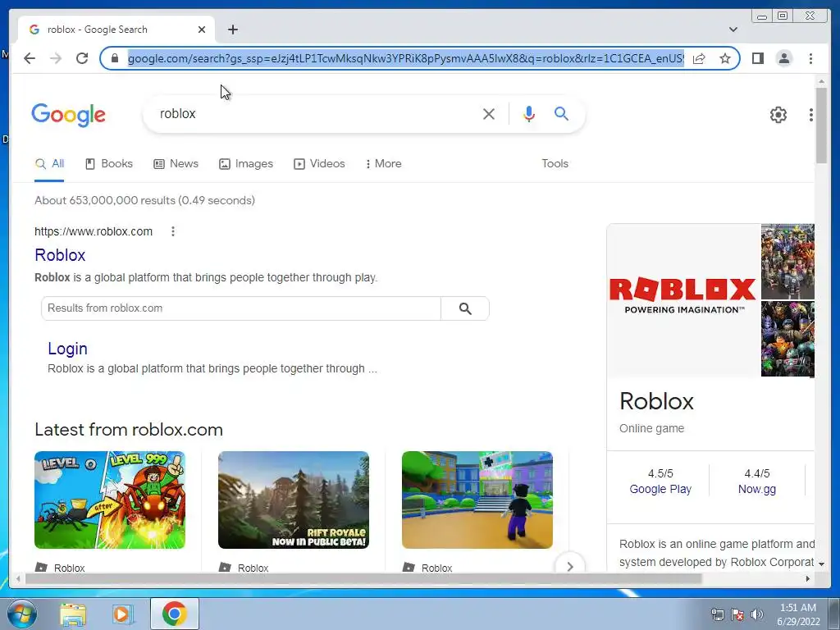Bookmark this tab with the star
This screenshot has width=840, height=630.
click(725, 58)
